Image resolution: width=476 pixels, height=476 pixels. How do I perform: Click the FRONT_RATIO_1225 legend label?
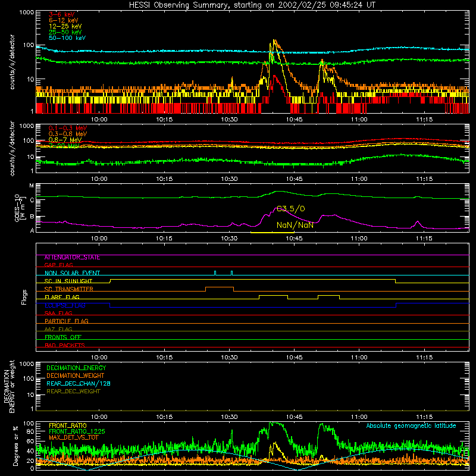pyautogui.click(x=77, y=431)
